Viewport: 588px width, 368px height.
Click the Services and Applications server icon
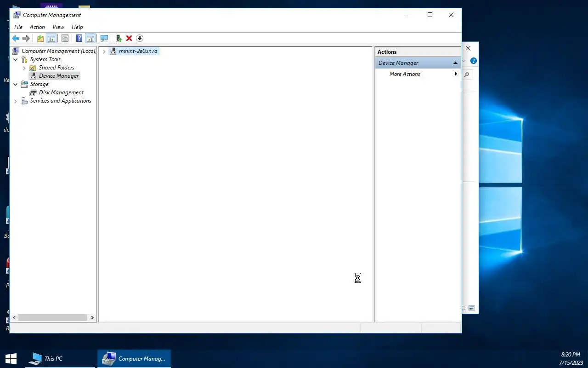click(24, 101)
